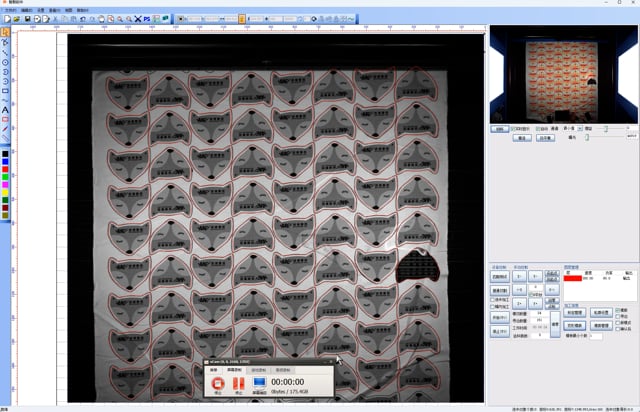This screenshot has width=640, height=412.
Task: Toggle the bottom checkbox beside the processing settings buttons
Action: [x=617, y=329]
